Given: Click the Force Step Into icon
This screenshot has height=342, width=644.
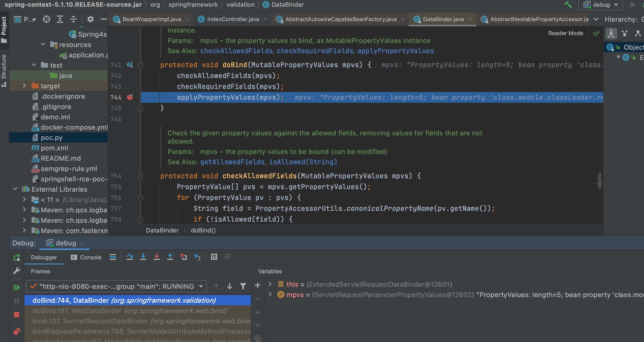Looking at the screenshot, I should pyautogui.click(x=157, y=257).
